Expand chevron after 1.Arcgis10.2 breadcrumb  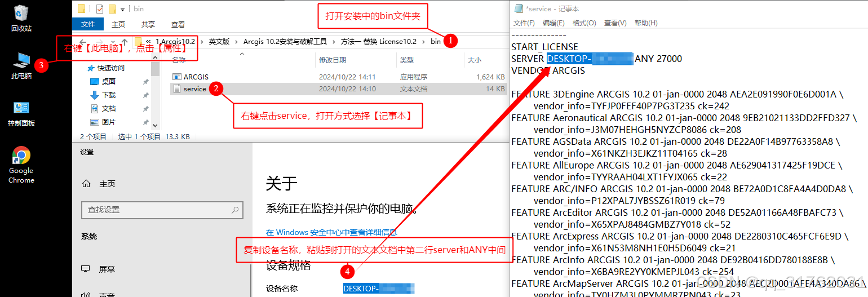[202, 42]
